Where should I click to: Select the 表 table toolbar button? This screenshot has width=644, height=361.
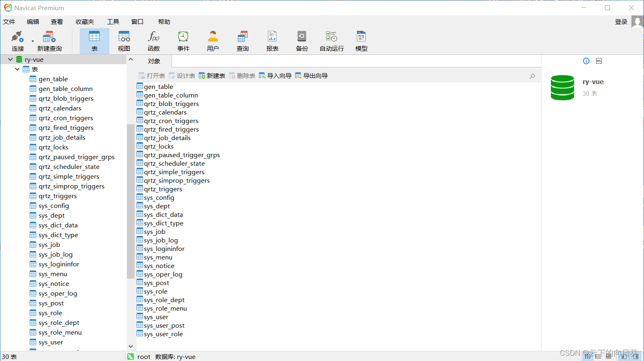94,41
